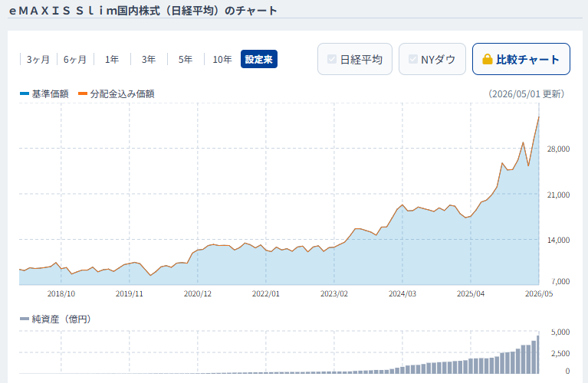Toggle the NYダウ comparison checkbox
This screenshot has width=588, height=383.
[x=413, y=59]
